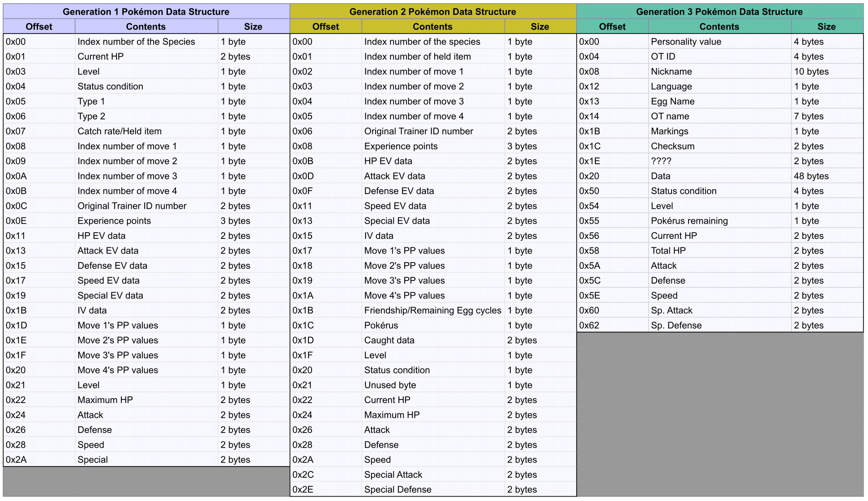Click 'IV data' in Generation 2 table
Screen dimensions: 868x501
pos(433,236)
